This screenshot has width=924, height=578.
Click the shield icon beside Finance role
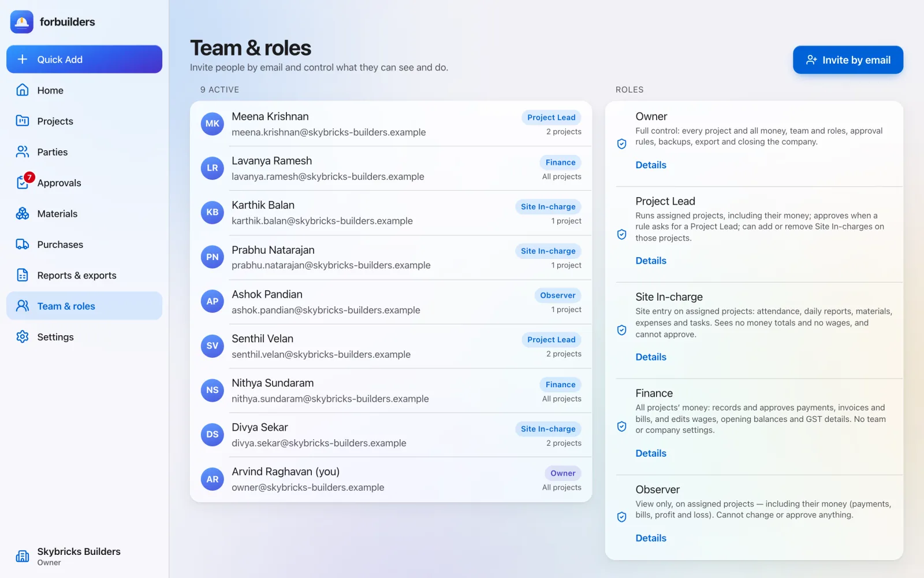pos(622,427)
